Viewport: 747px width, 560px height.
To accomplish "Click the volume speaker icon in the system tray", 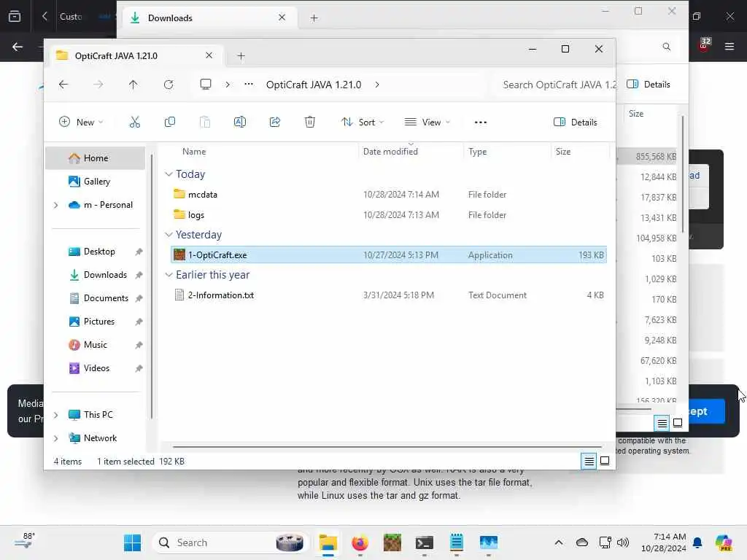I will 623,542.
